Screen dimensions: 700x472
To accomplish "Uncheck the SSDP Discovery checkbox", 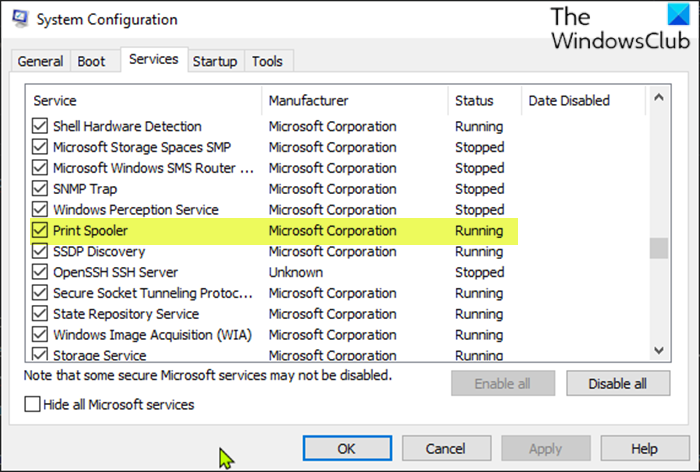I will [x=40, y=252].
